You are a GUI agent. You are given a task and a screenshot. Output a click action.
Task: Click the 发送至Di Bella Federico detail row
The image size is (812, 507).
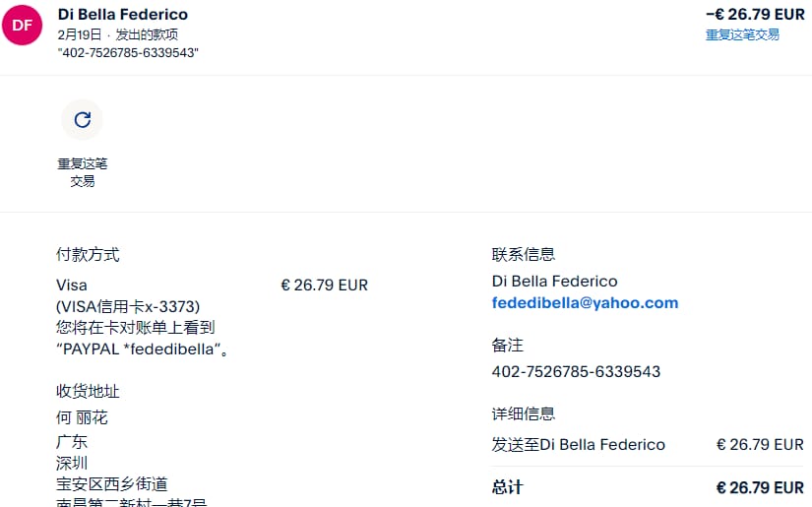[x=578, y=445]
